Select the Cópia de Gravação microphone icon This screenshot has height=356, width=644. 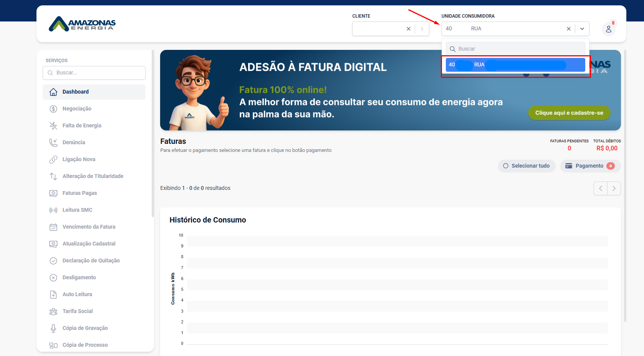tap(53, 328)
